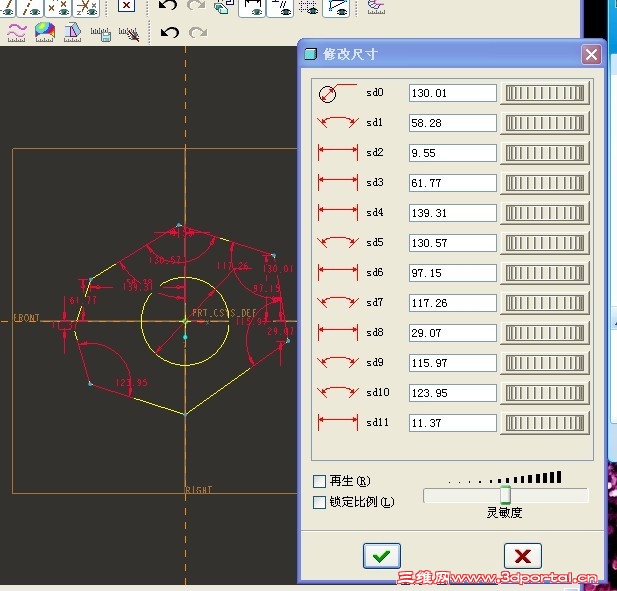617x591 pixels.
Task: Toggle datum axis display icon
Action: pos(29,7)
